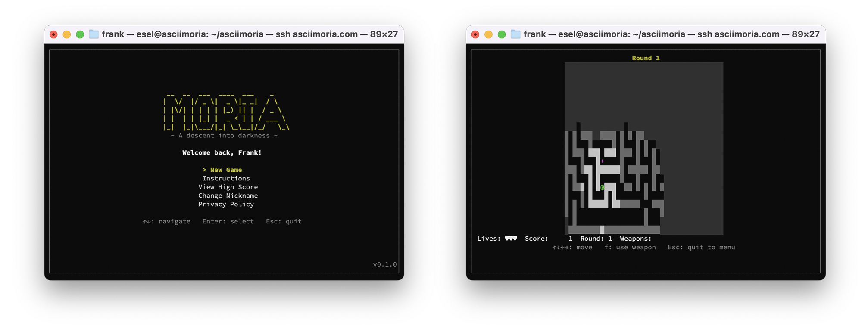868x329 pixels.
Task: Close the right terminal window with the red button
Action: point(475,34)
